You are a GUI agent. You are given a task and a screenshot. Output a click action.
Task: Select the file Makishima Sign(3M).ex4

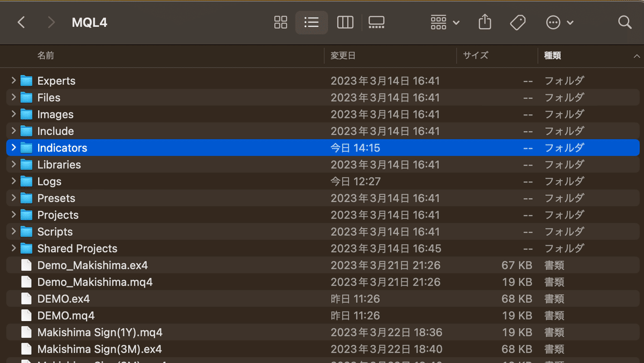100,349
